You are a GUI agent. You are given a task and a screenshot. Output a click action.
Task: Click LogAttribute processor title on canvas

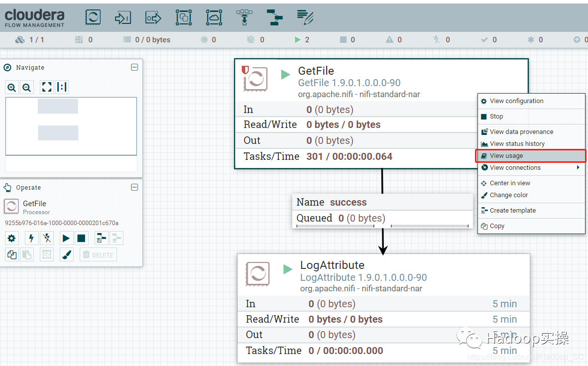(x=332, y=265)
